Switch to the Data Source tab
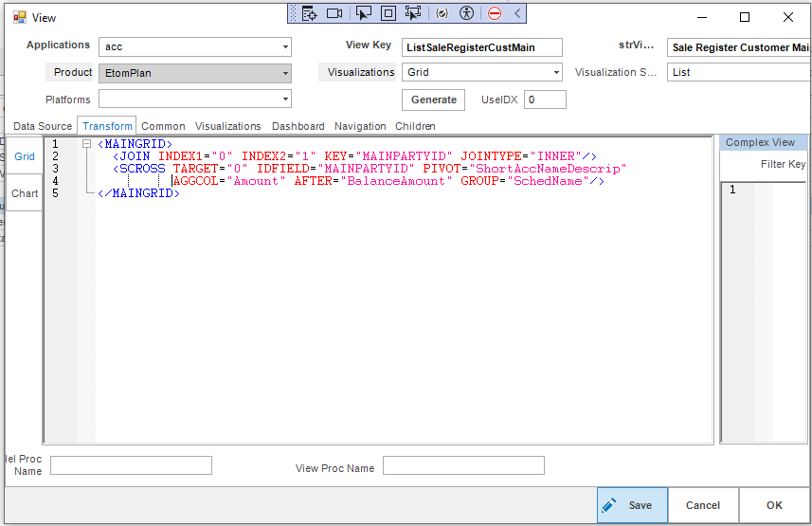Image resolution: width=812 pixels, height=526 pixels. pos(43,126)
